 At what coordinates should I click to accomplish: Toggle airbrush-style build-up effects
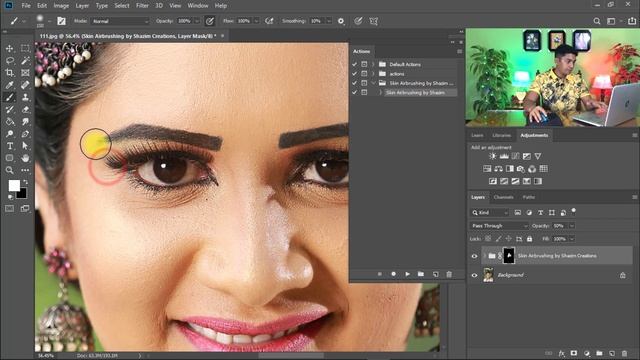(x=269, y=21)
